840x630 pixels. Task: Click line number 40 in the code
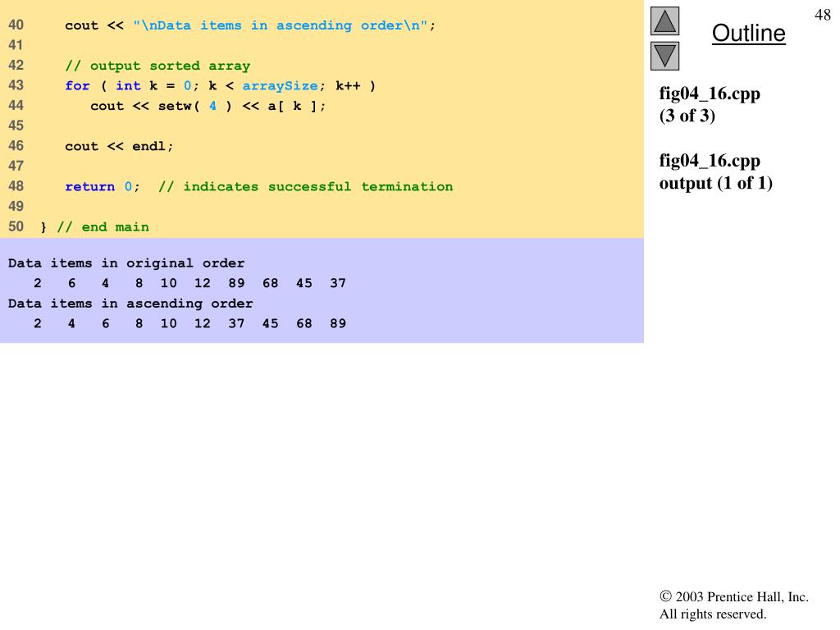(16, 25)
